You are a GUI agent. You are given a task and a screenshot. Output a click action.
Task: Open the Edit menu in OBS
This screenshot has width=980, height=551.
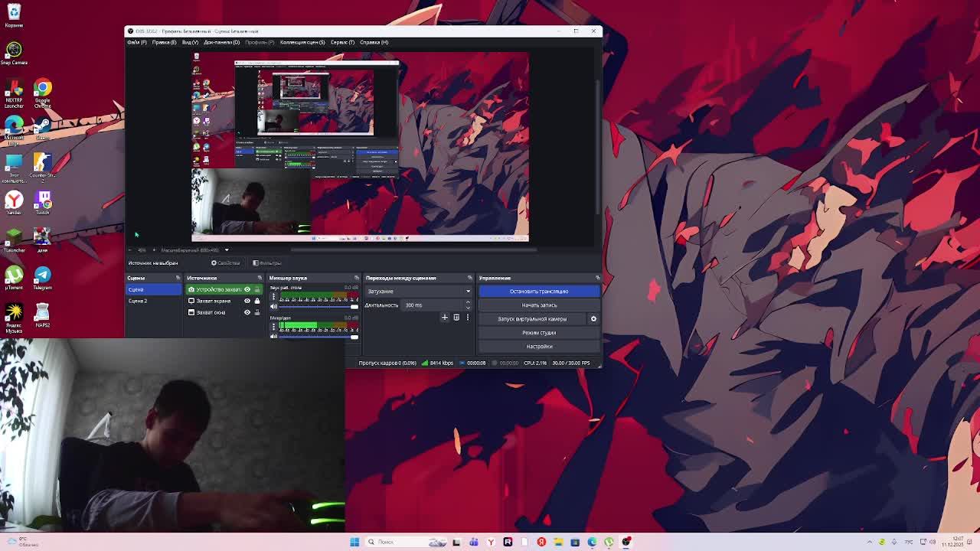(164, 42)
